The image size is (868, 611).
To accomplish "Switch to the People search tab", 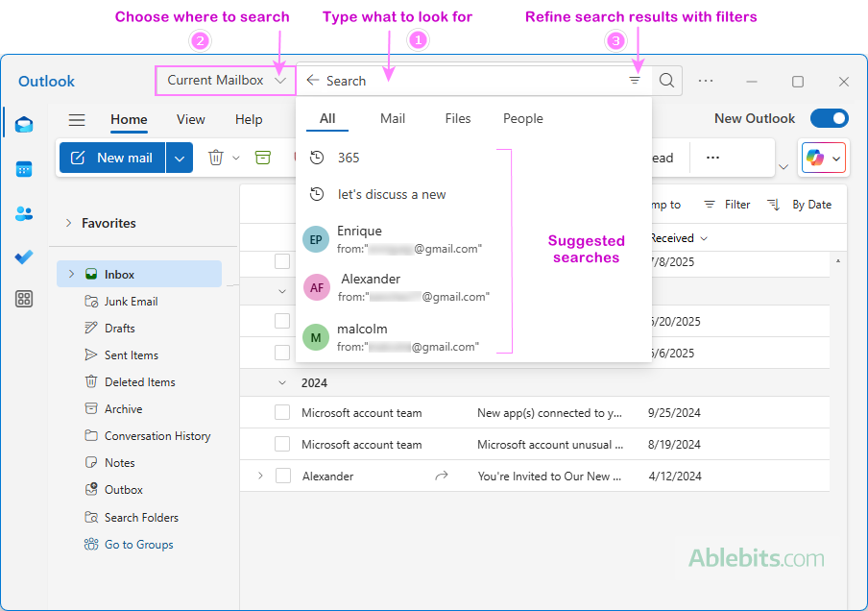I will (522, 119).
